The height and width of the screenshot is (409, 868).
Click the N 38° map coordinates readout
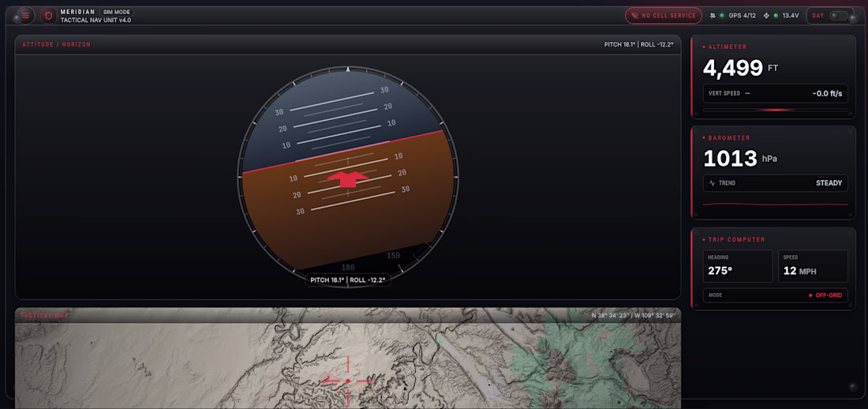(632, 316)
